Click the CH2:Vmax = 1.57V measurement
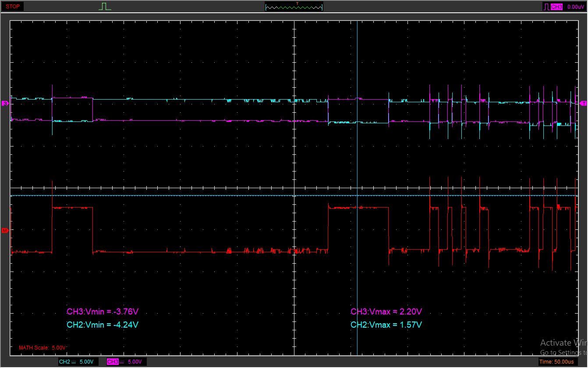588x368 pixels. pyautogui.click(x=386, y=325)
